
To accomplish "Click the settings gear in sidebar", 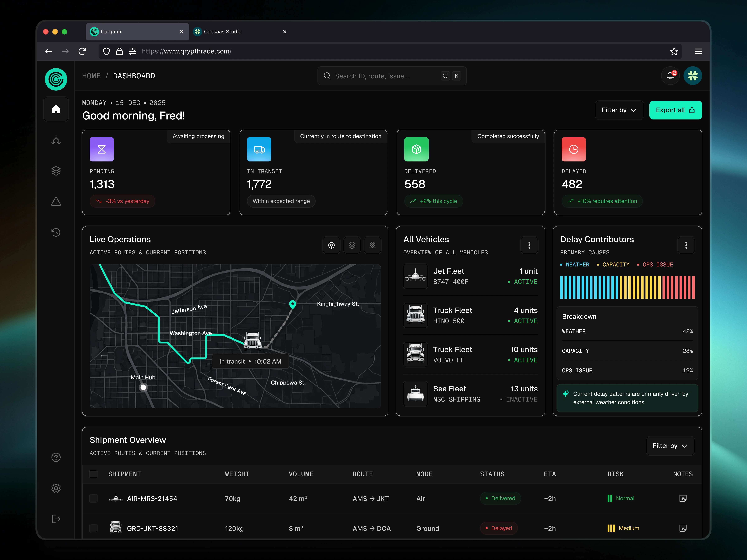I will [56, 488].
